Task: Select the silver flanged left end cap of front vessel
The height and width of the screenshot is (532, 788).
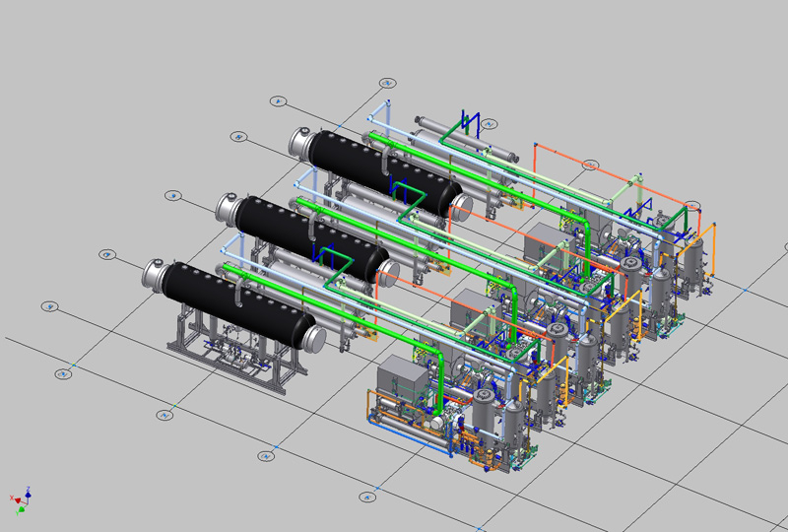Action: [155, 274]
